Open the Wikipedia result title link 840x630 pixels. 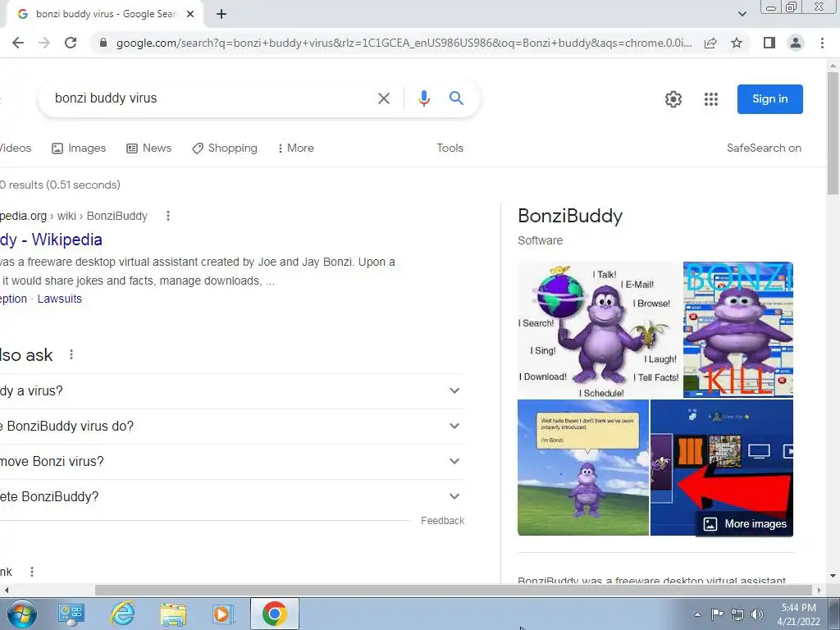point(51,240)
